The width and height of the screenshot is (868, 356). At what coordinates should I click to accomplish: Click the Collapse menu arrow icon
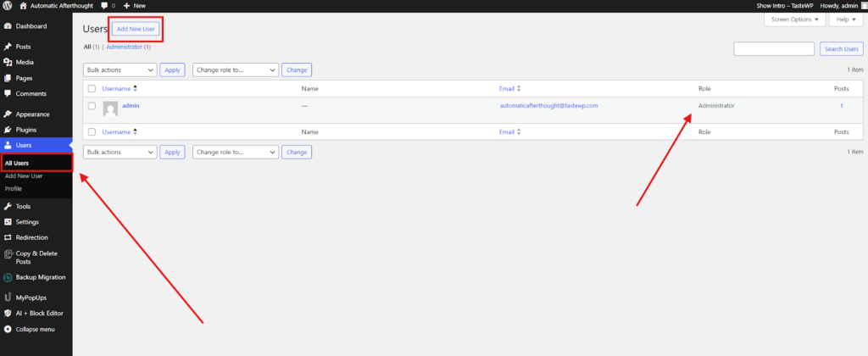(x=8, y=329)
